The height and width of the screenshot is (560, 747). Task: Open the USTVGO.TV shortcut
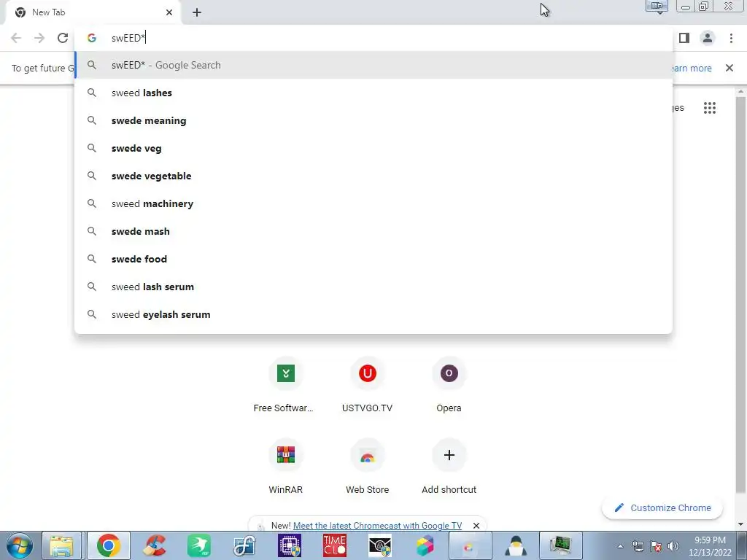point(368,385)
